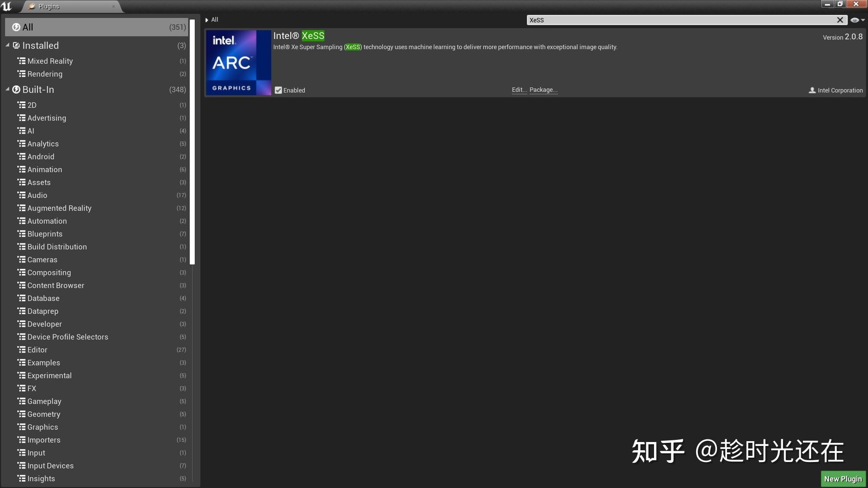Clear the XeSS search field
Viewport: 868px width, 488px height.
point(841,20)
